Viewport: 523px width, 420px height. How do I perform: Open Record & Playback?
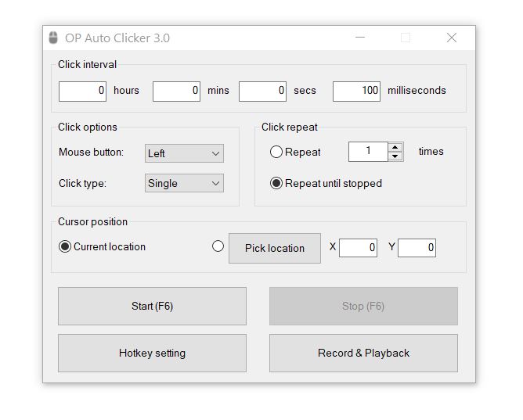pos(363,353)
